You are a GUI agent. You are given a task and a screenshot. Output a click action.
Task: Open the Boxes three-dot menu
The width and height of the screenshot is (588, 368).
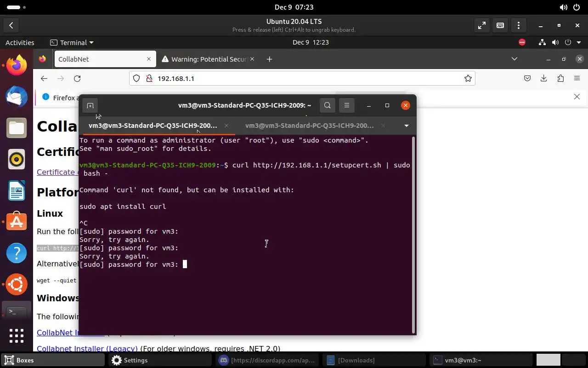pyautogui.click(x=519, y=26)
